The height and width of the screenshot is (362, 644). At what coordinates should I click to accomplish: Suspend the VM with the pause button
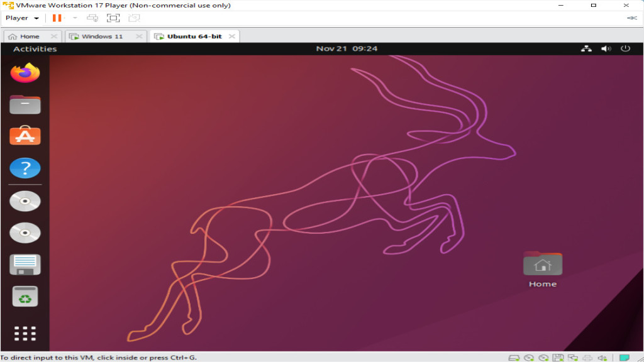(57, 18)
